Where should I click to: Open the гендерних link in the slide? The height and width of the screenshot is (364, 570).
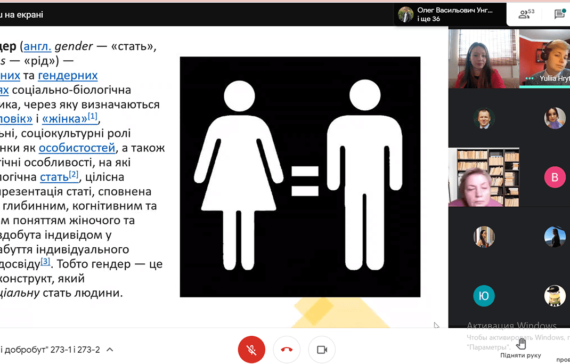point(68,75)
